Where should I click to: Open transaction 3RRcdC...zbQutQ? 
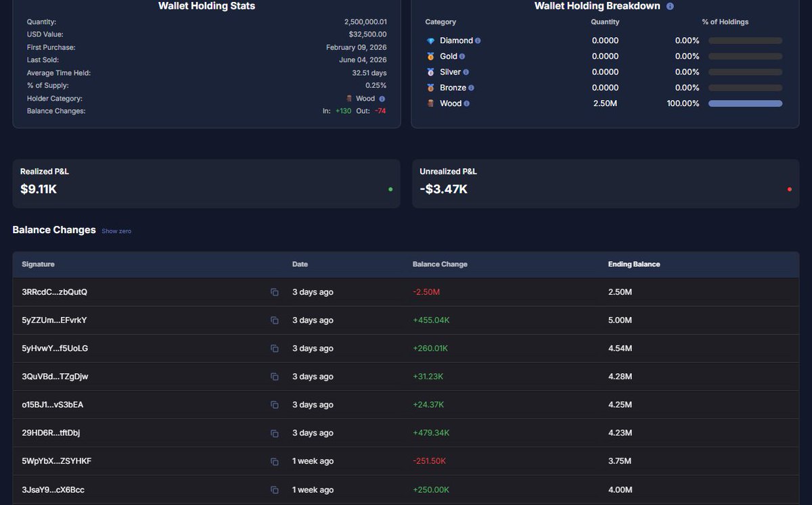coord(54,292)
